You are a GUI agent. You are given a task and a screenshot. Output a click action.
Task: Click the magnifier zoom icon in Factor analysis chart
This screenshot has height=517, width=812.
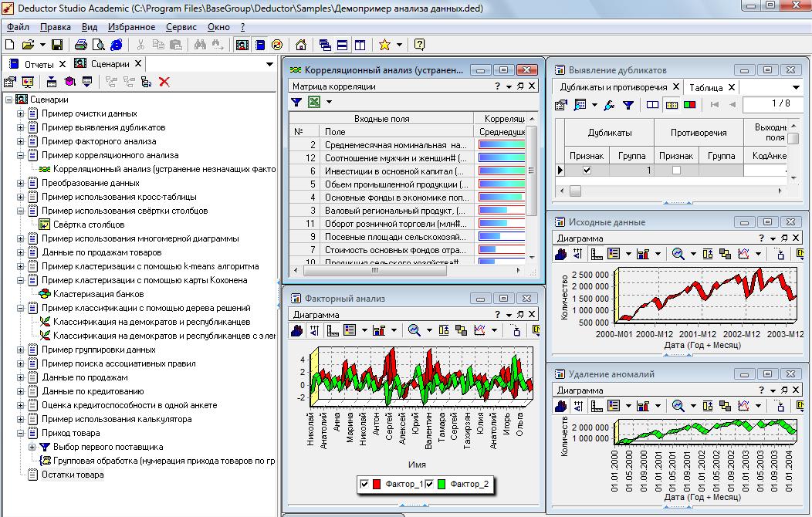point(414,330)
